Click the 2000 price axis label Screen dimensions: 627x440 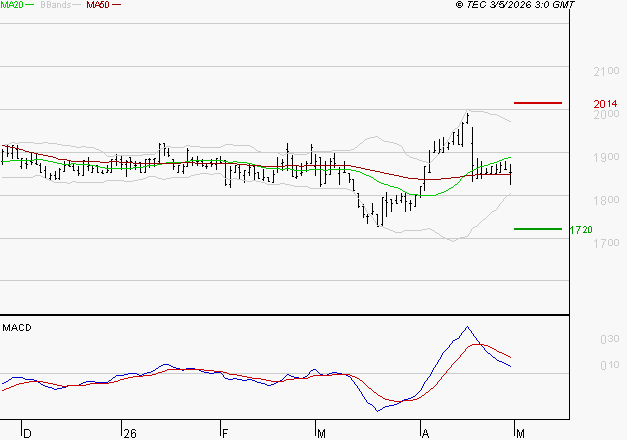coord(606,114)
